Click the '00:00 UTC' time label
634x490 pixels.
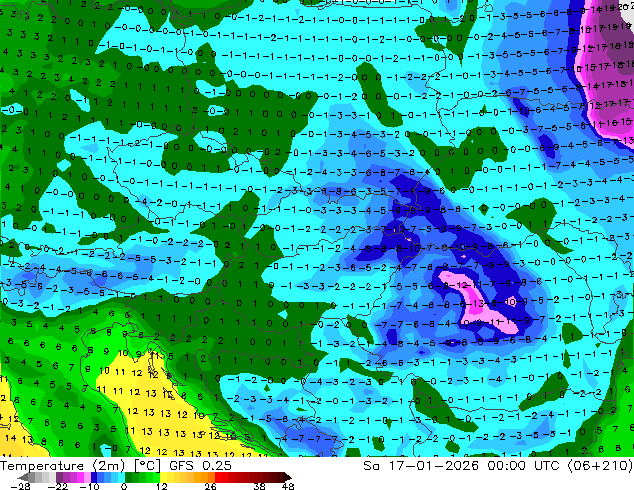[x=523, y=465]
